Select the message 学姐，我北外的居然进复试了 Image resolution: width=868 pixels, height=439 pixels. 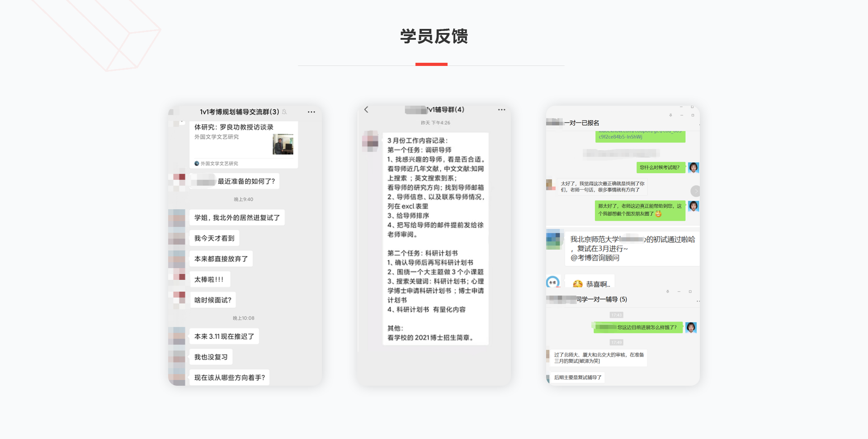pos(237,218)
